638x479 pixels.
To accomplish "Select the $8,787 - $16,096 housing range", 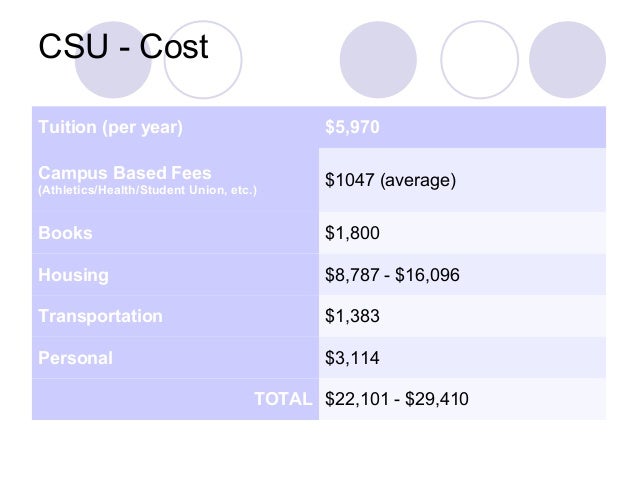I will [x=392, y=275].
